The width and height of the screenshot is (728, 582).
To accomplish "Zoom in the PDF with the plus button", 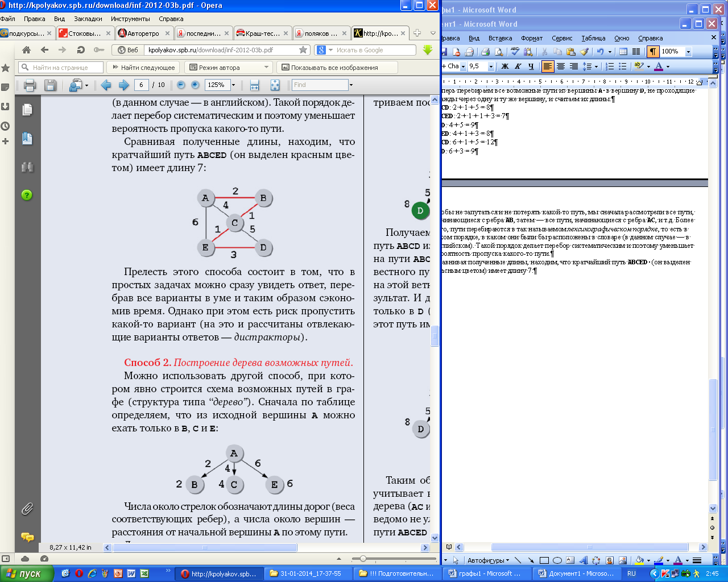I will [x=195, y=85].
